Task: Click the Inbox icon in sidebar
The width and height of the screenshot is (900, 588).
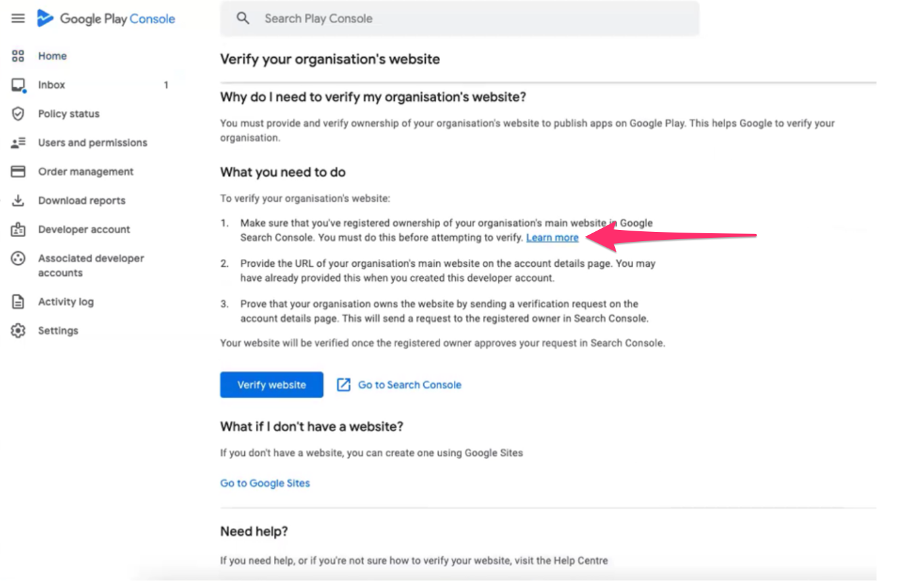Action: [18, 85]
